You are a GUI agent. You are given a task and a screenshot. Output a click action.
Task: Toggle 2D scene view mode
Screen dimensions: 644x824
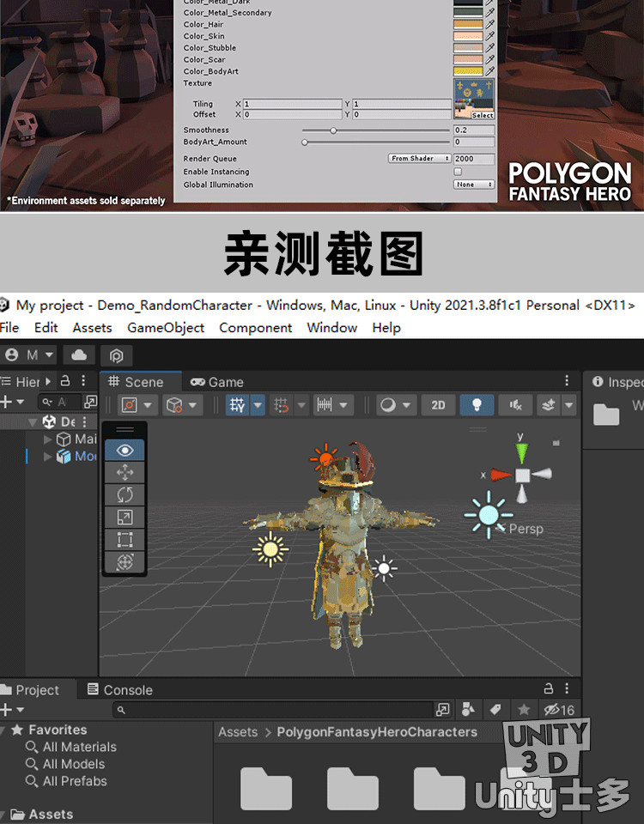438,405
